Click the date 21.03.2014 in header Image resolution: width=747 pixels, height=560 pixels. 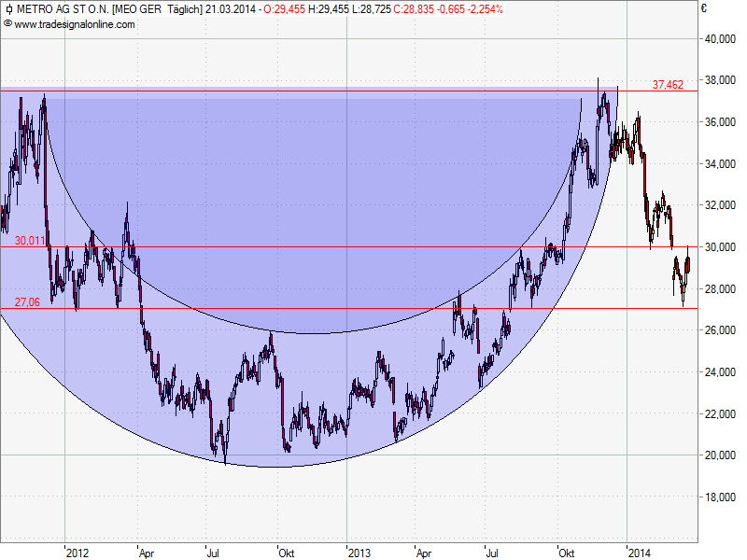(231, 9)
